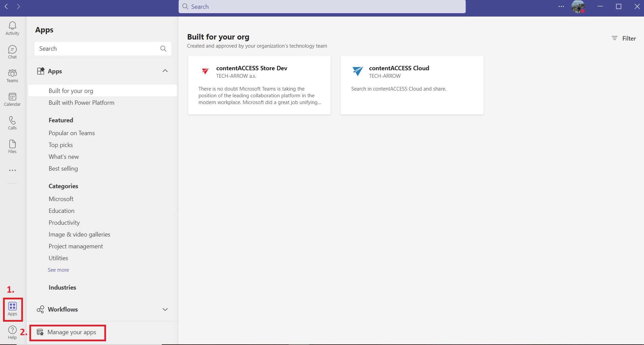
Task: Click the Help question mark icon
Action: (12, 332)
